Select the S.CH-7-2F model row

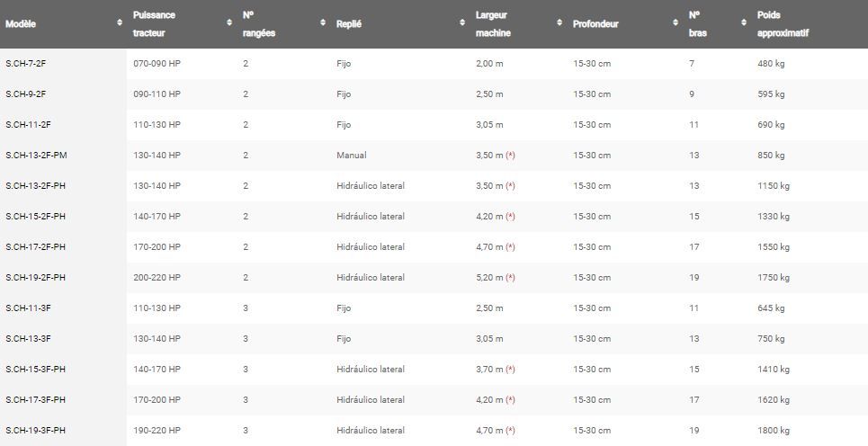click(x=26, y=64)
